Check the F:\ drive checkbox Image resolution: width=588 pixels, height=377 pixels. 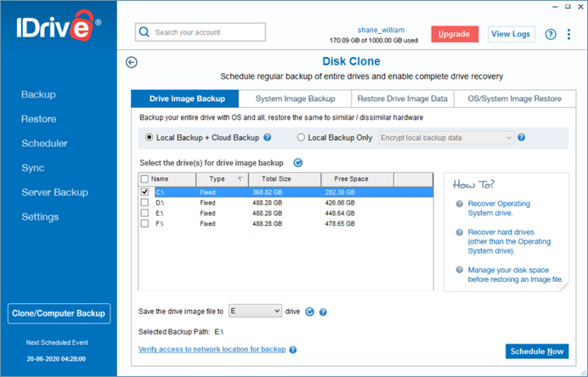(x=144, y=223)
